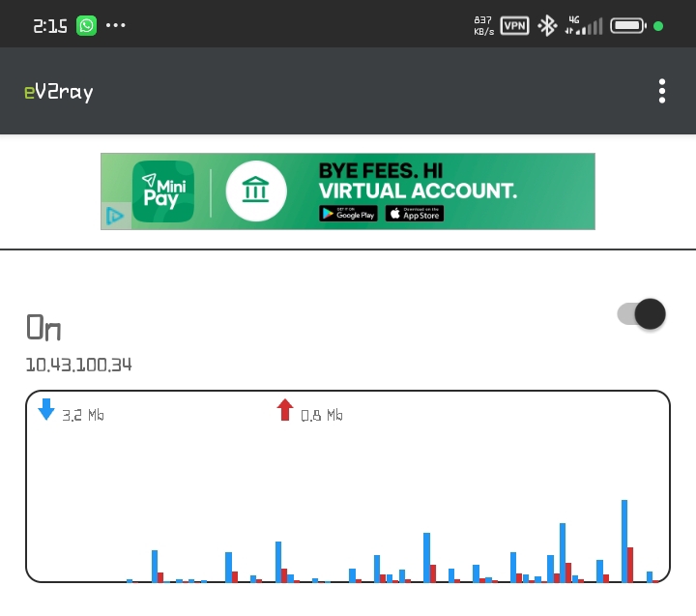Screen dimensions: 696x616
Task: Tap the IP address 10.43.100.34
Action: coord(78,365)
